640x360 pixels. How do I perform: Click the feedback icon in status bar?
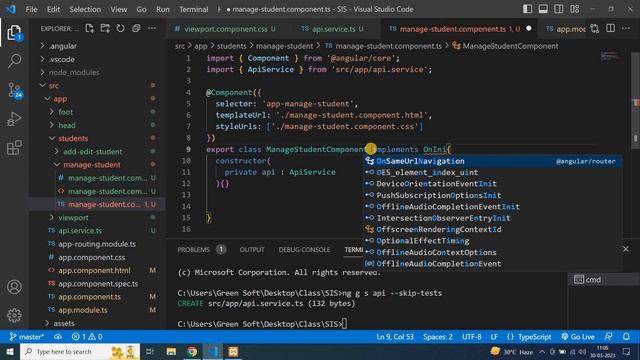tap(608, 337)
